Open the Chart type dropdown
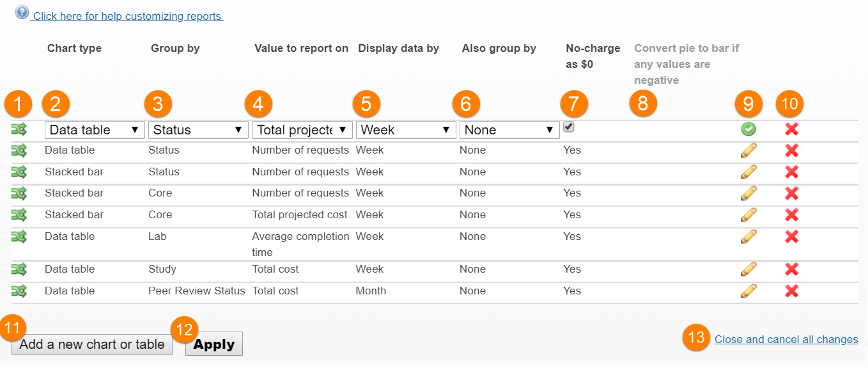This screenshot has width=868, height=368. [95, 130]
